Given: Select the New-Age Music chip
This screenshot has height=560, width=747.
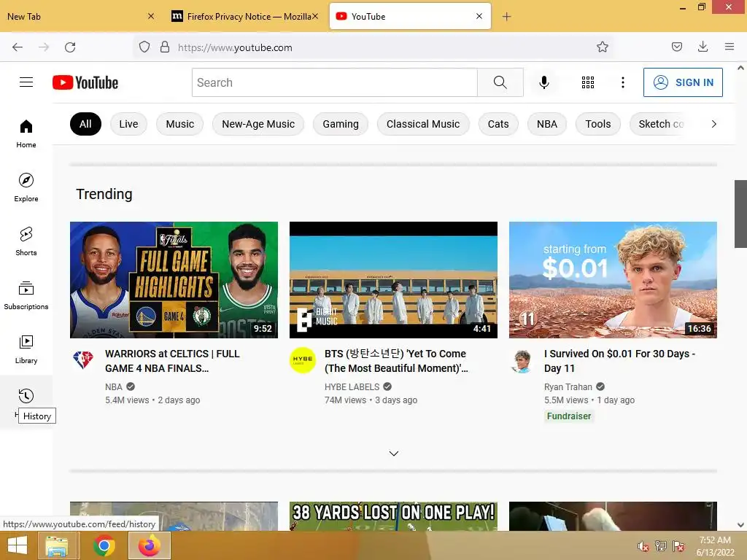Looking at the screenshot, I should click(x=258, y=124).
